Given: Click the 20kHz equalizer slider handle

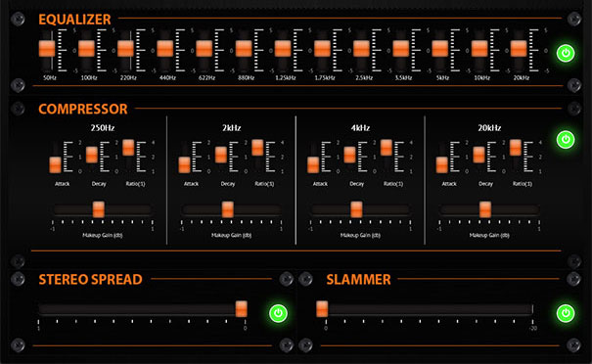Looking at the screenshot, I should click(x=519, y=49).
